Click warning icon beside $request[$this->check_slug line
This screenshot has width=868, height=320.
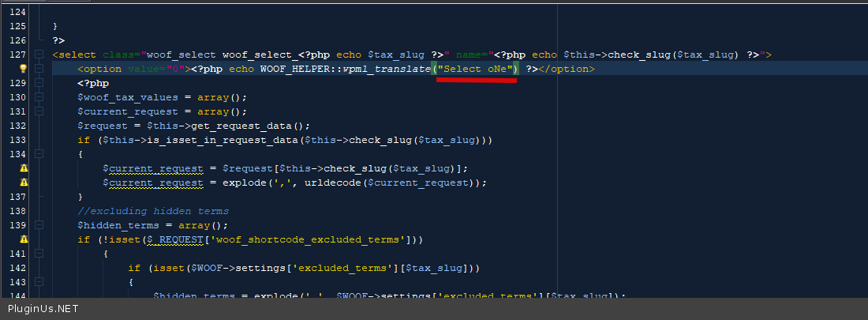(23, 168)
